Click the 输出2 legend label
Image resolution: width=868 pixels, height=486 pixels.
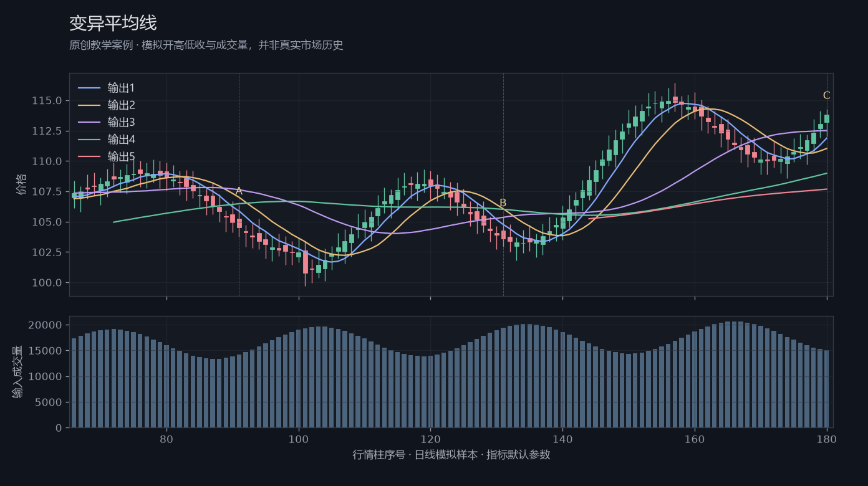(122, 105)
